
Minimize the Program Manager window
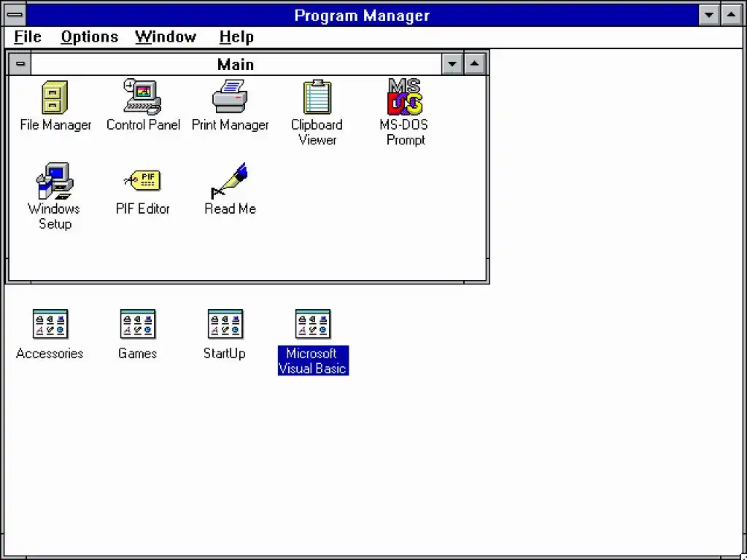coord(709,15)
